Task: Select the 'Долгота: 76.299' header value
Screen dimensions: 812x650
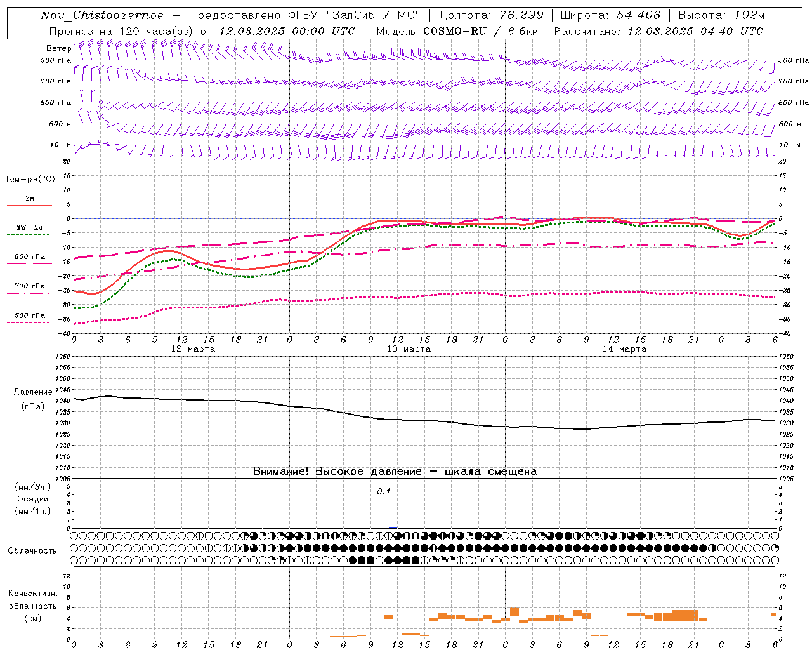Action: point(492,15)
